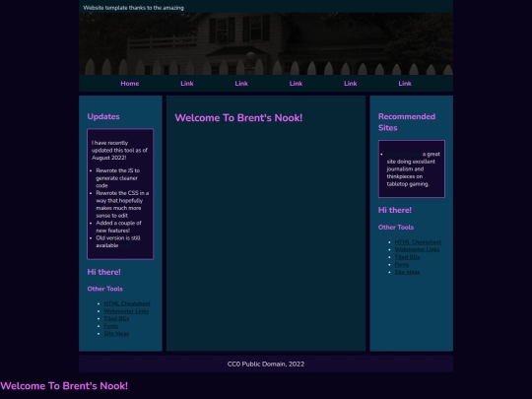Click 'Added a couple of new features!' bullet
The width and height of the screenshot is (532, 399).
[118, 227]
